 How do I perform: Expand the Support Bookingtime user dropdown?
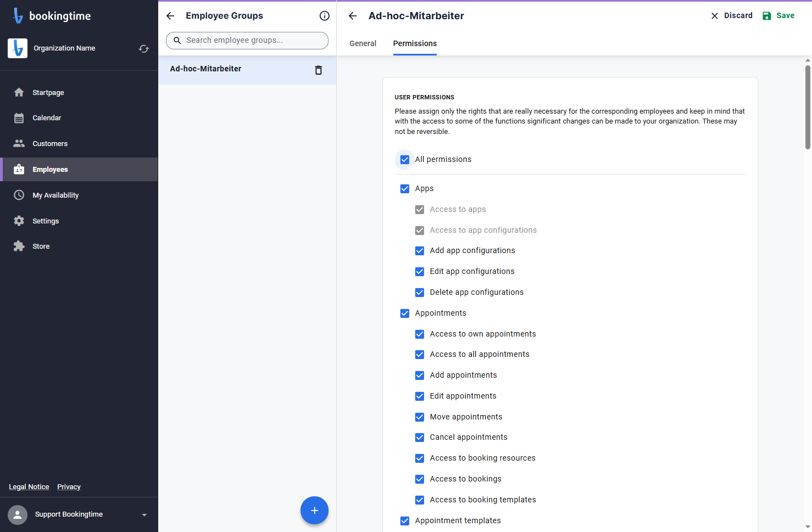click(144, 515)
